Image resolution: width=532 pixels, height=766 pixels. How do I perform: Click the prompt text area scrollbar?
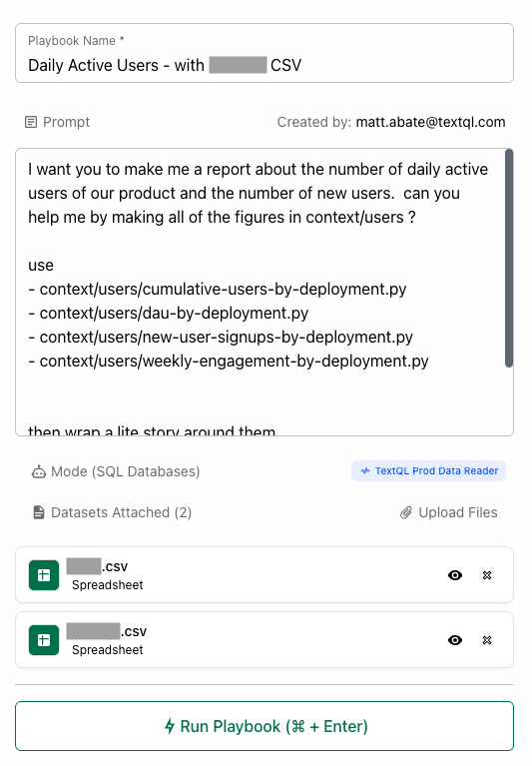[509, 258]
